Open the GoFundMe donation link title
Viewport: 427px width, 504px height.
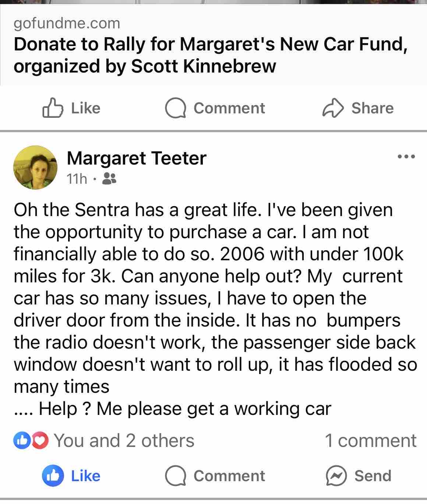[x=211, y=55]
